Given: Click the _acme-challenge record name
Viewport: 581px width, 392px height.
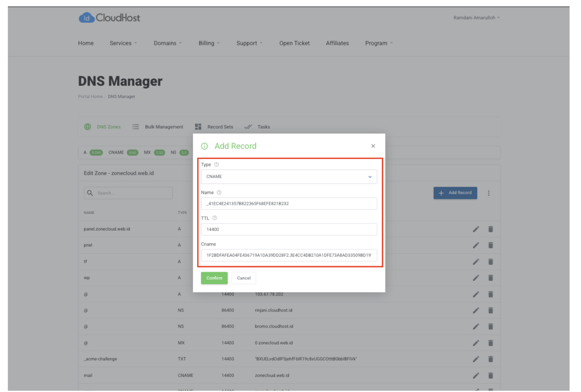Looking at the screenshot, I should tap(100, 359).
